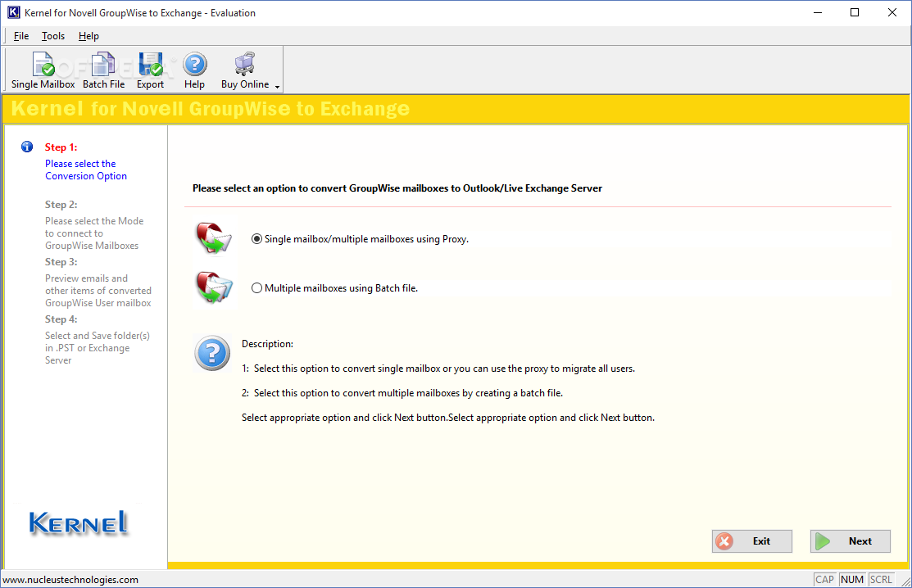
Task: Open the Tools menu
Action: pyautogui.click(x=53, y=36)
